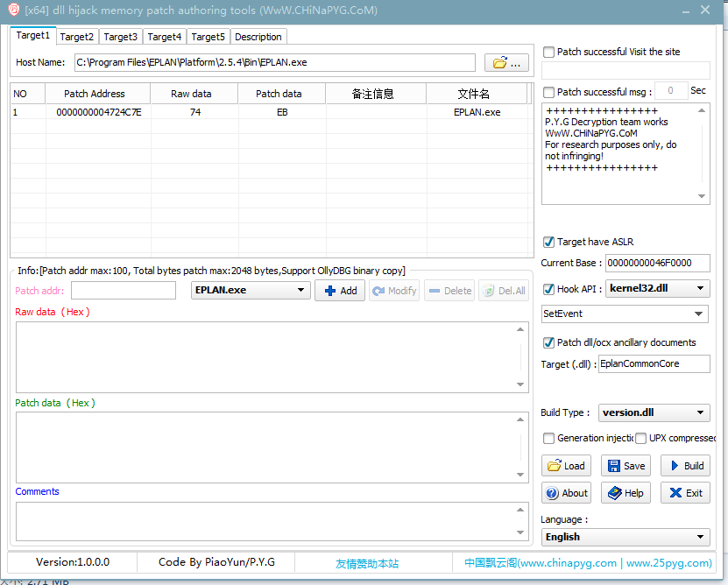Switch to the Target5 tab

coord(208,37)
